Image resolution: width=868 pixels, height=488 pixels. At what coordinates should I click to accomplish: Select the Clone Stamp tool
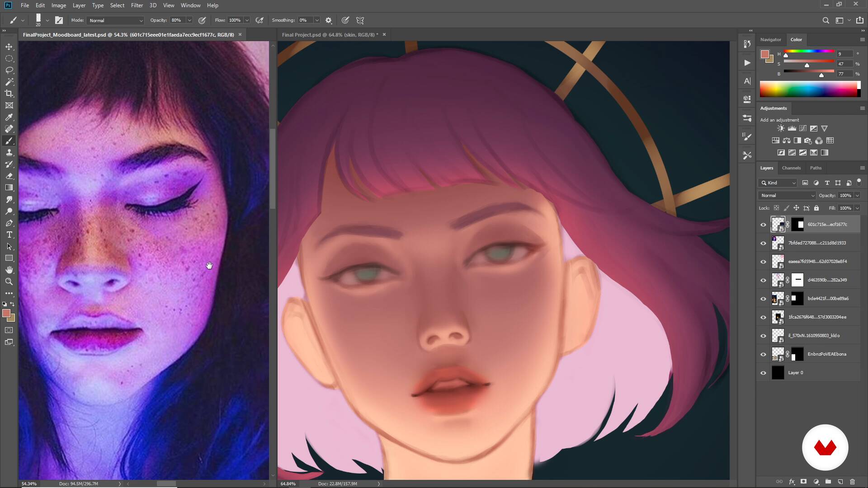[x=9, y=152]
